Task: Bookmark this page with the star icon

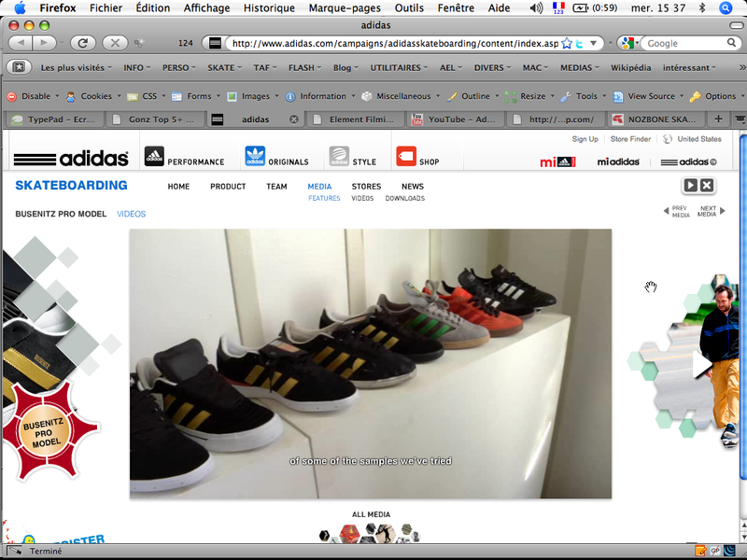Action: 567,43
